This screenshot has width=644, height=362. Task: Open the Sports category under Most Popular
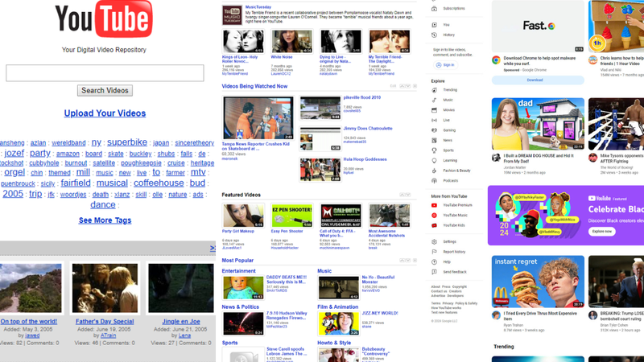pos(229,343)
